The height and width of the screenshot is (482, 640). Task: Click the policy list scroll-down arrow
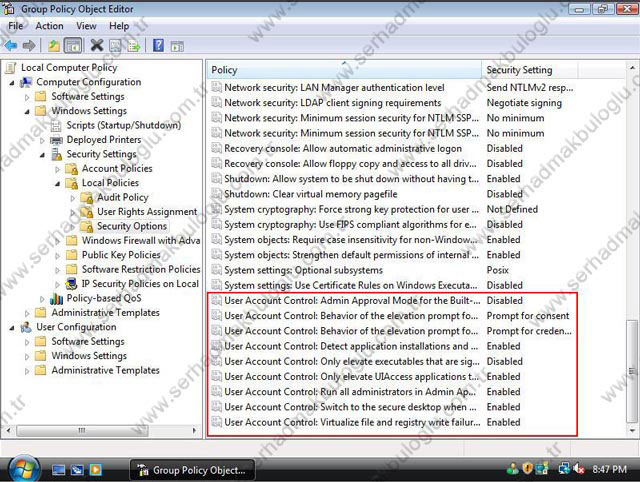632,430
